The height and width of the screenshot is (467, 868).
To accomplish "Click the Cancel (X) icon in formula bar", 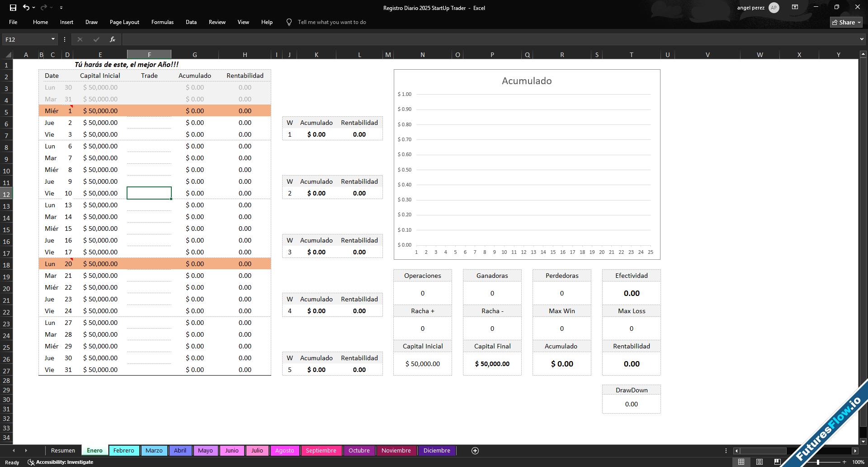I will [80, 39].
